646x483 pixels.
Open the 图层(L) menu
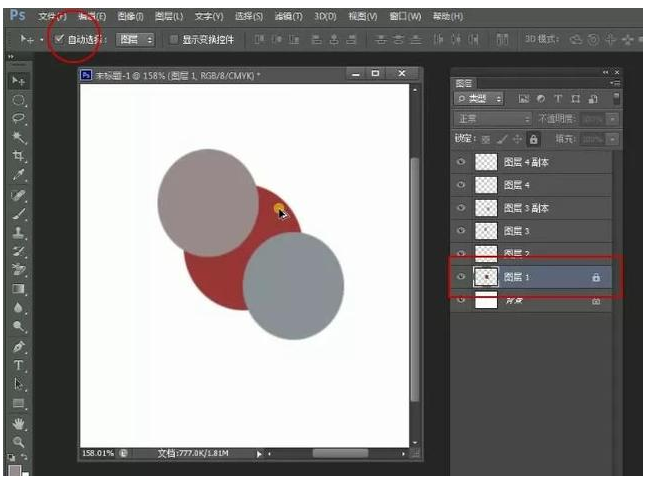(x=169, y=17)
